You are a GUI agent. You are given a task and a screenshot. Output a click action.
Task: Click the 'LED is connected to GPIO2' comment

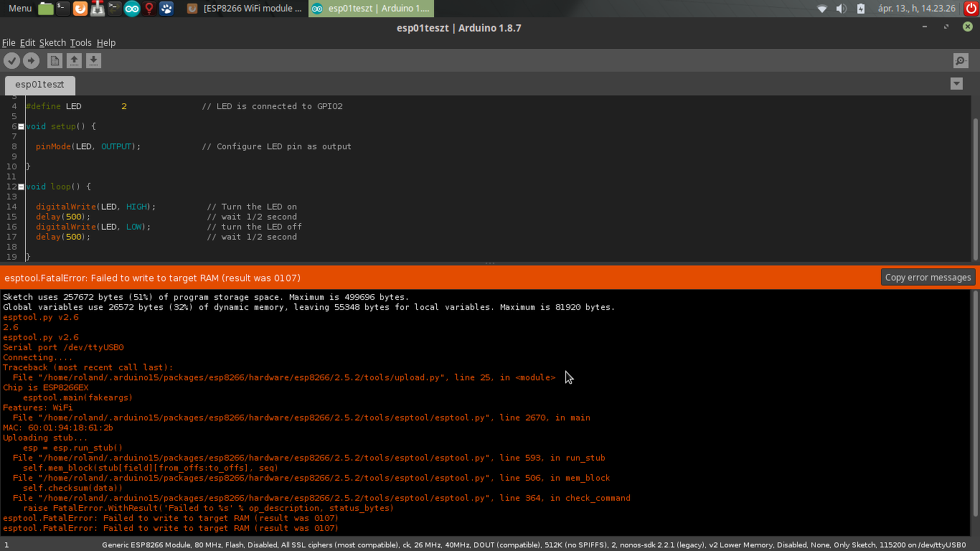272,106
